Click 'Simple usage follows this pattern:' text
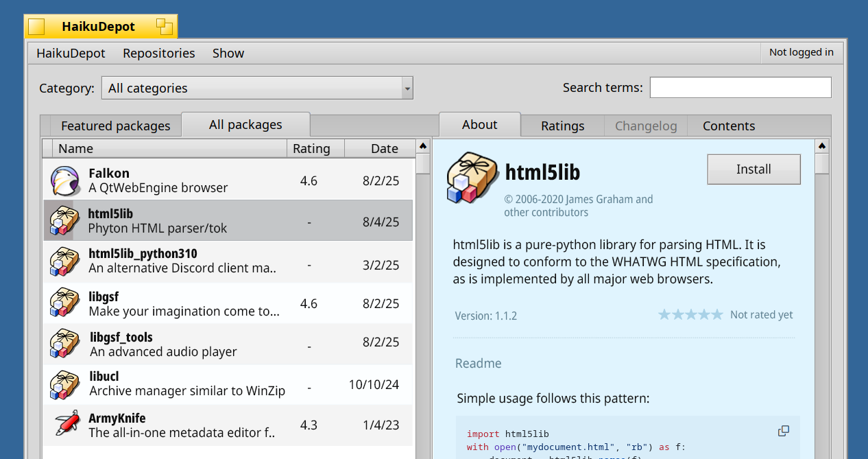 point(553,399)
